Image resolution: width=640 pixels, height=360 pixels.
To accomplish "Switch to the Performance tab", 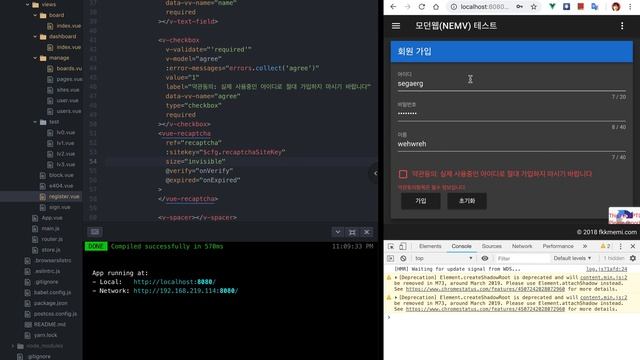I will 558,246.
